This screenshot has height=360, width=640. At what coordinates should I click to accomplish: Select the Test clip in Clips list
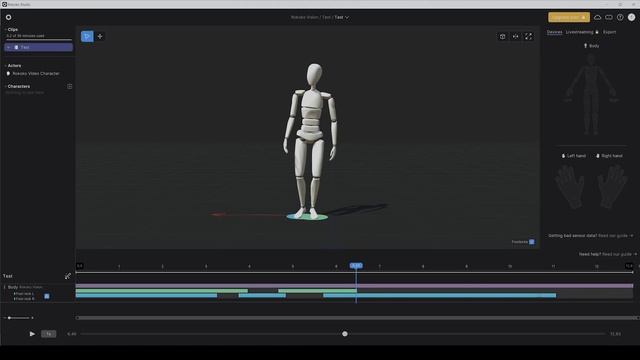[39, 47]
